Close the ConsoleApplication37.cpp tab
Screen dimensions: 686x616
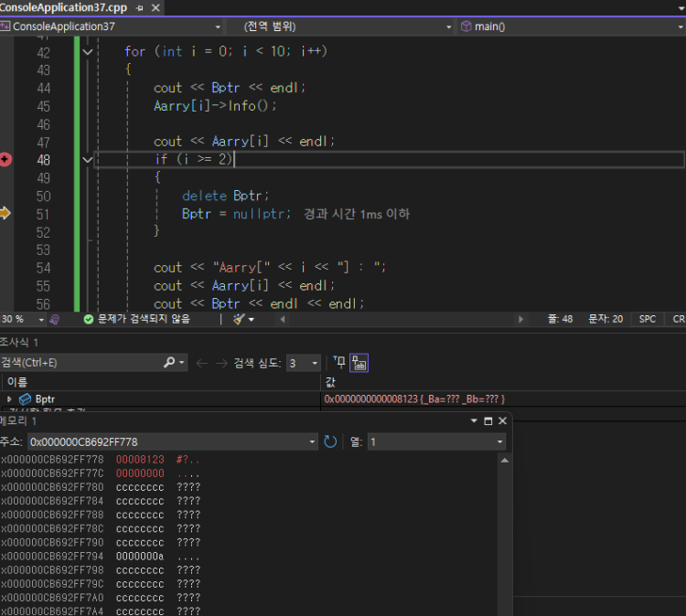[155, 8]
